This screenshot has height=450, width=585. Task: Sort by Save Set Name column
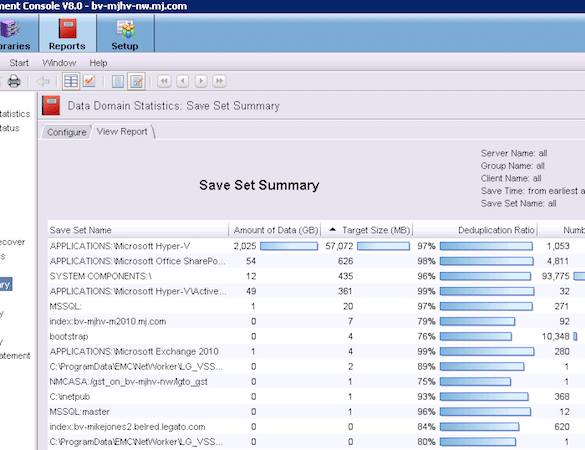138,230
